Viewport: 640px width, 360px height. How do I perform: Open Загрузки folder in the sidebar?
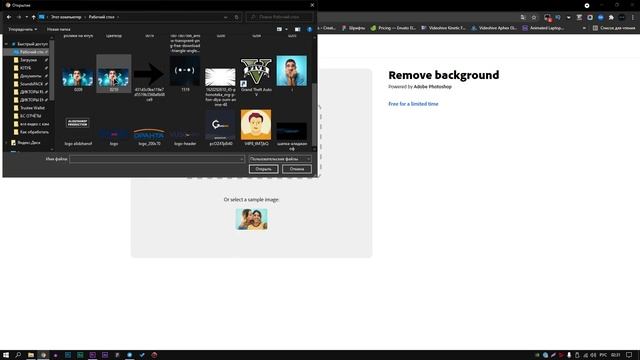pyautogui.click(x=28, y=60)
